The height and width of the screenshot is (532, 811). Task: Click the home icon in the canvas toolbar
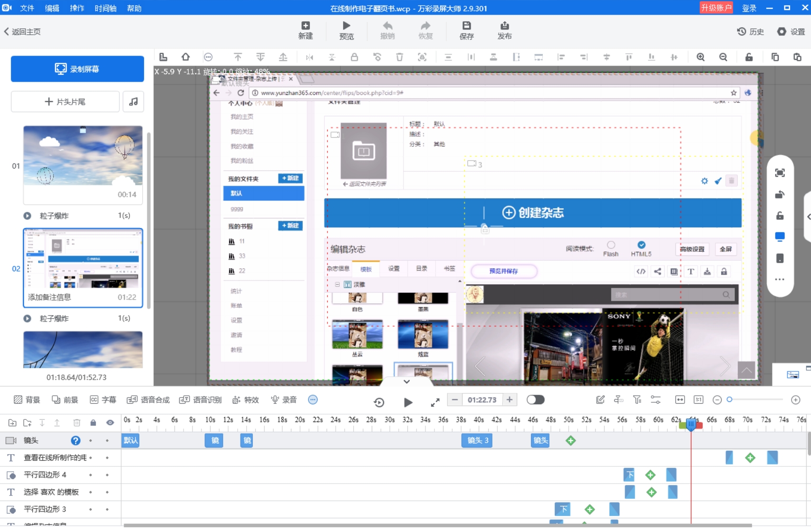pyautogui.click(x=186, y=57)
